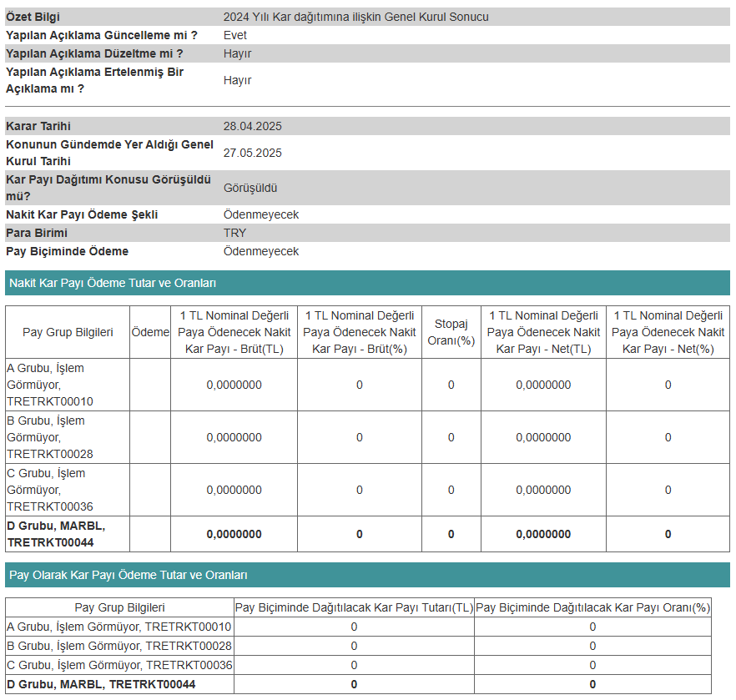The image size is (736, 700).
Task: Click the 'Görüşüldü' status value
Action: 250,188
